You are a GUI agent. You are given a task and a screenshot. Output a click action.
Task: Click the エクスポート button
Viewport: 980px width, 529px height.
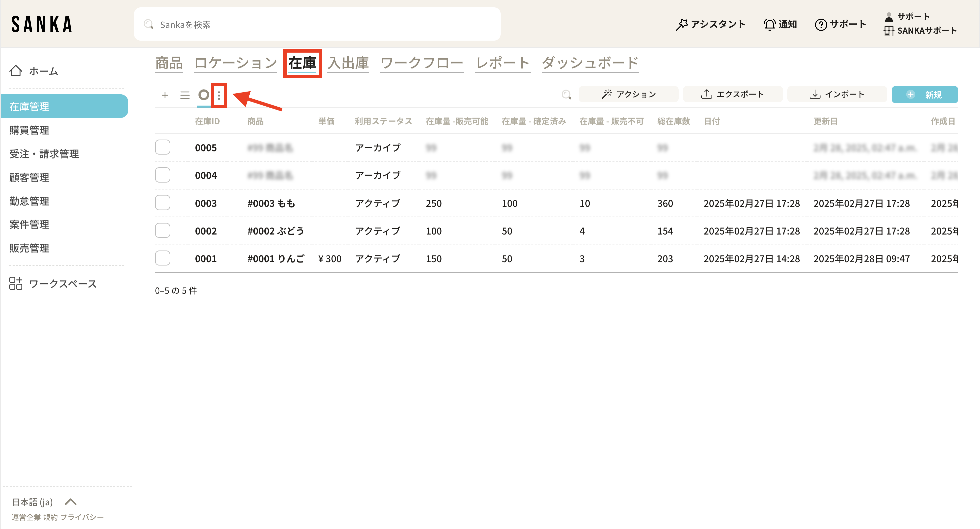(x=732, y=94)
